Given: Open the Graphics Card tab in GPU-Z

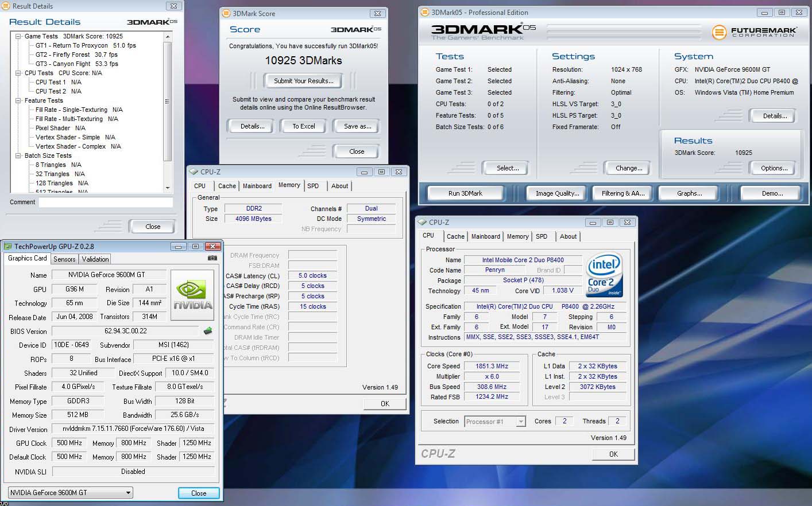Looking at the screenshot, I should (x=27, y=258).
